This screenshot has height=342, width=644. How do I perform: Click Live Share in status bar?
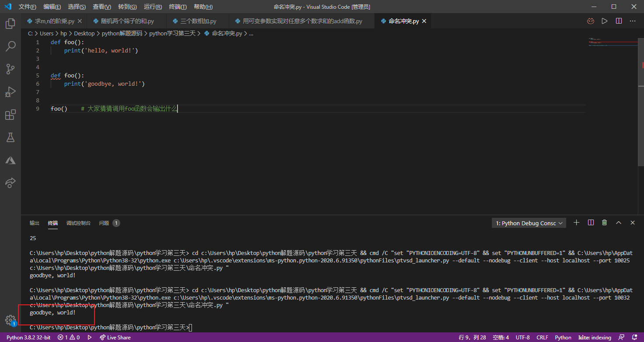pos(115,337)
